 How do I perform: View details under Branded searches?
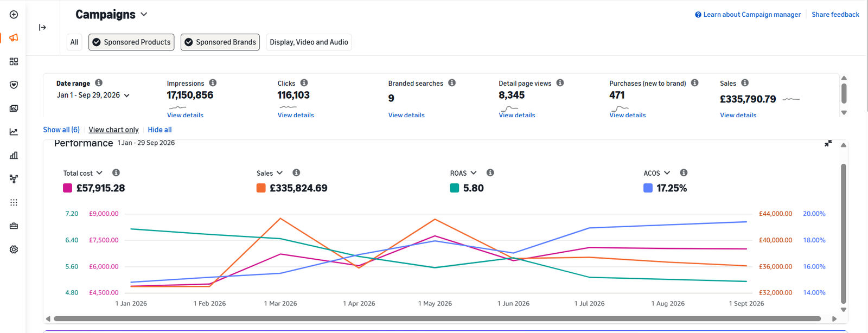(x=406, y=115)
